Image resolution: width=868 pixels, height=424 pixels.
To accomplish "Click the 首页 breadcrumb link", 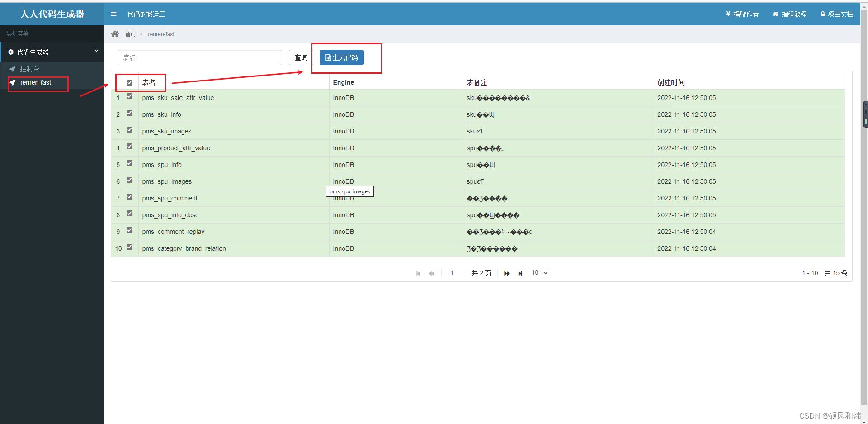I will [x=130, y=34].
